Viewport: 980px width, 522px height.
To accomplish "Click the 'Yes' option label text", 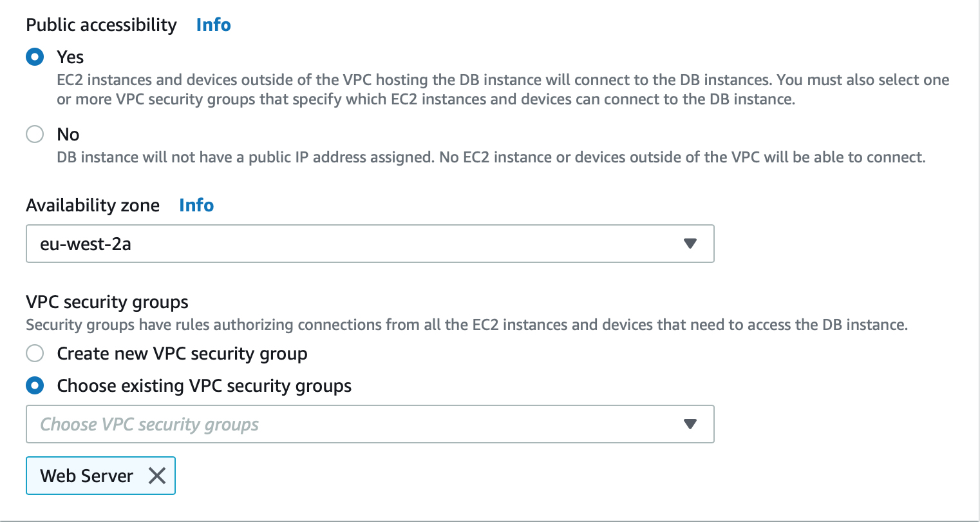I will click(70, 57).
